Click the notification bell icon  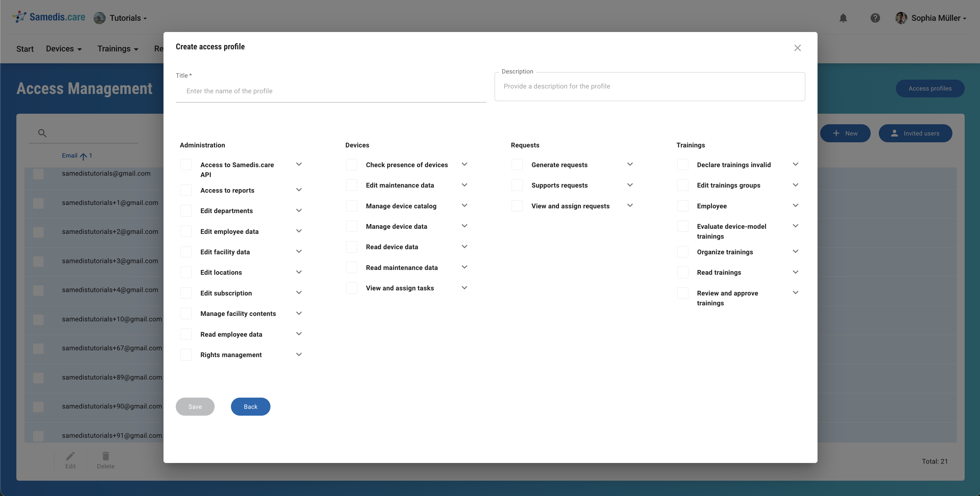point(843,18)
